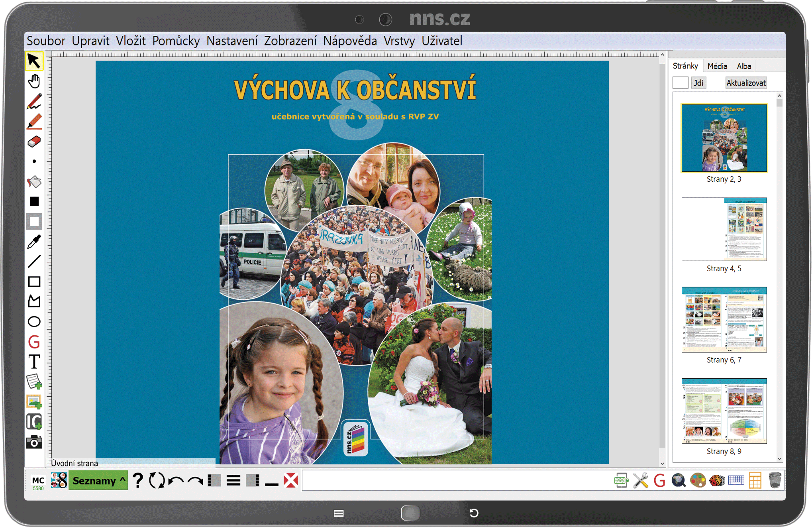
Task: Choose the text T tool
Action: tap(34, 362)
